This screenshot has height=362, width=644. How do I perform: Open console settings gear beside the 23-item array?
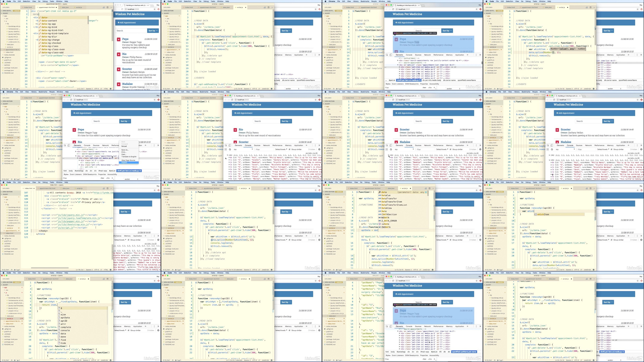pyautogui.click(x=641, y=149)
